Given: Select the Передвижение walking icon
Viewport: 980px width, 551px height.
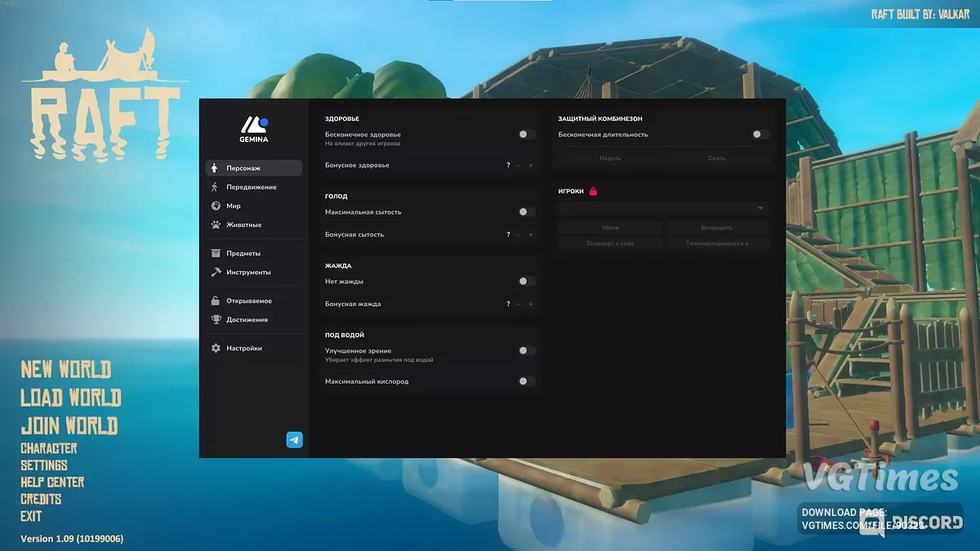Looking at the screenshot, I should tap(215, 187).
